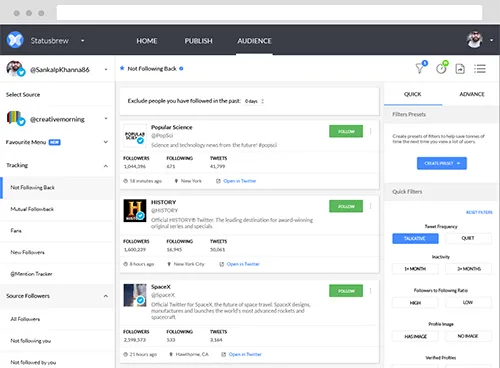Switch to list view icon
This screenshot has height=368, width=500.
click(x=480, y=69)
